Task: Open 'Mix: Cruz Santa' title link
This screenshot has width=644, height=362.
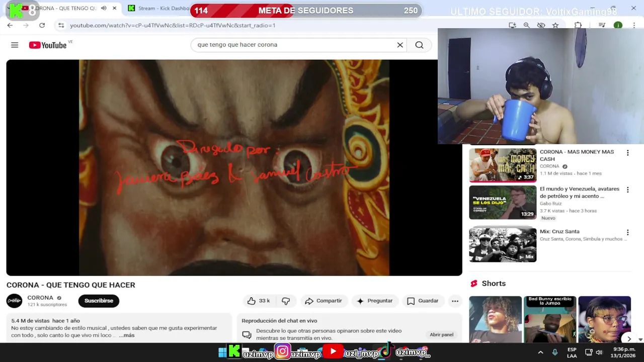Action: (x=559, y=232)
